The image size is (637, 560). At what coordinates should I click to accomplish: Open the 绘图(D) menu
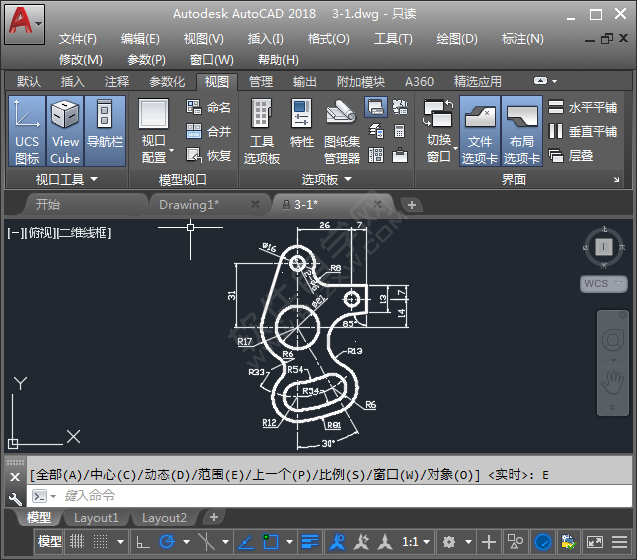coord(457,39)
